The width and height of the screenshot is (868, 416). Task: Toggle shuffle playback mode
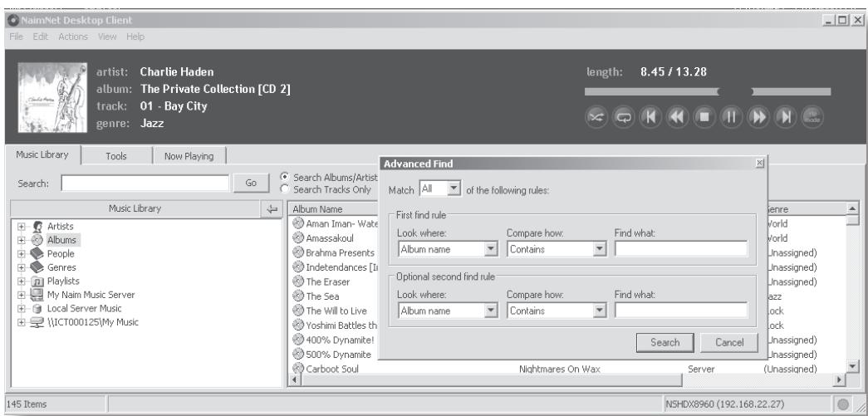pos(596,118)
